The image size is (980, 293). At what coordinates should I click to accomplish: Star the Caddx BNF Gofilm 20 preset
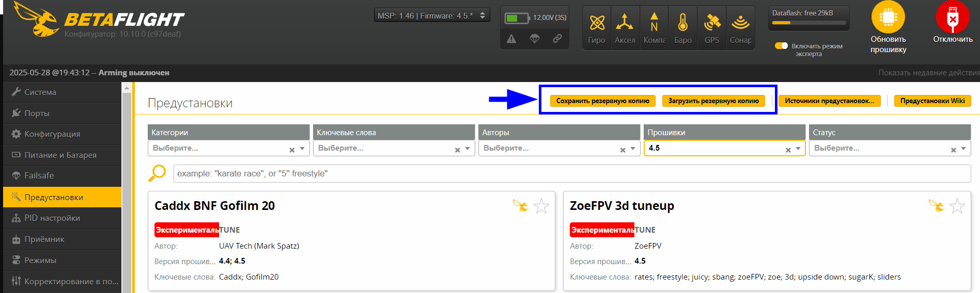(x=541, y=206)
